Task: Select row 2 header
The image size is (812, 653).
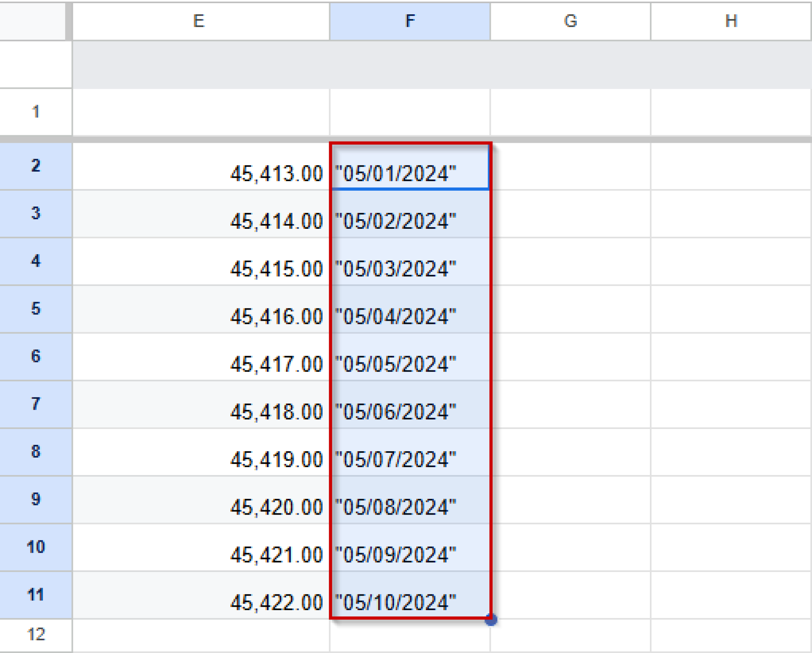Action: pos(36,167)
